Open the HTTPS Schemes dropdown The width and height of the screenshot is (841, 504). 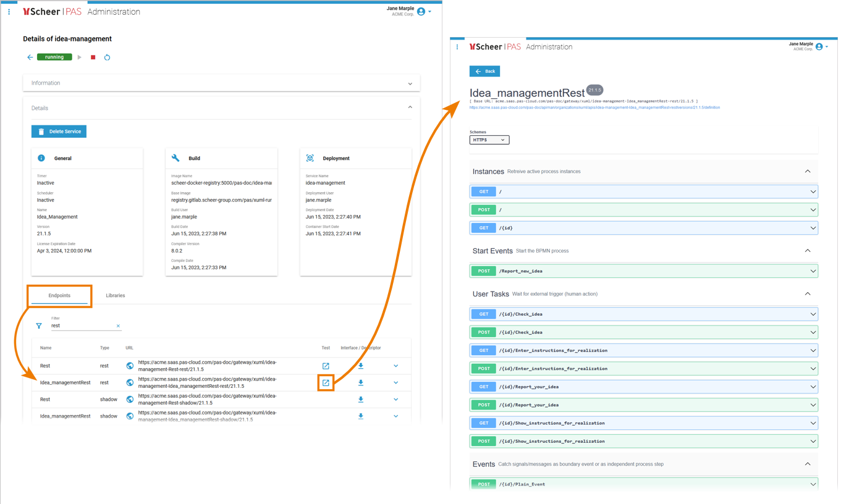[x=489, y=140]
